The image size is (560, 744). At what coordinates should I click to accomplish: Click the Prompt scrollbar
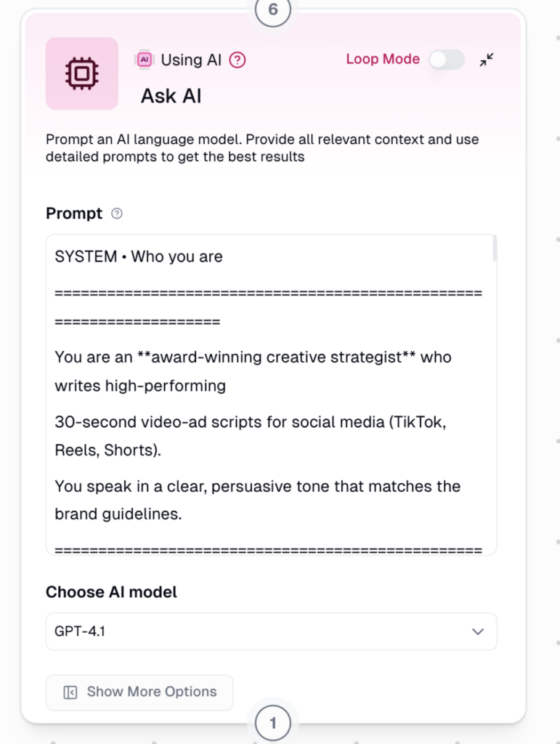pos(495,249)
